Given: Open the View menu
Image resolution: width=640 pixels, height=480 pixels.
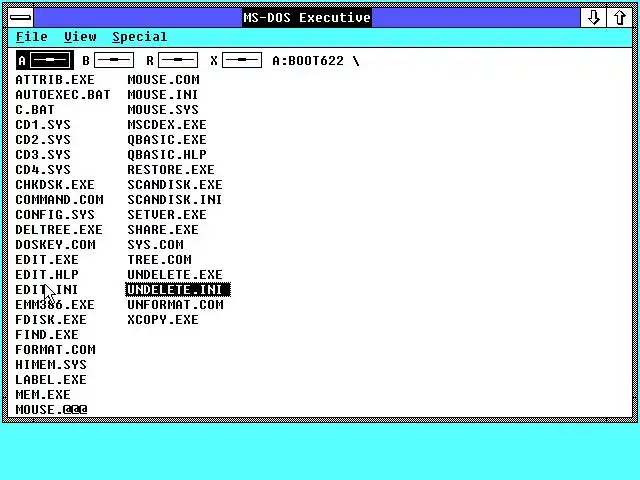Looking at the screenshot, I should [80, 37].
